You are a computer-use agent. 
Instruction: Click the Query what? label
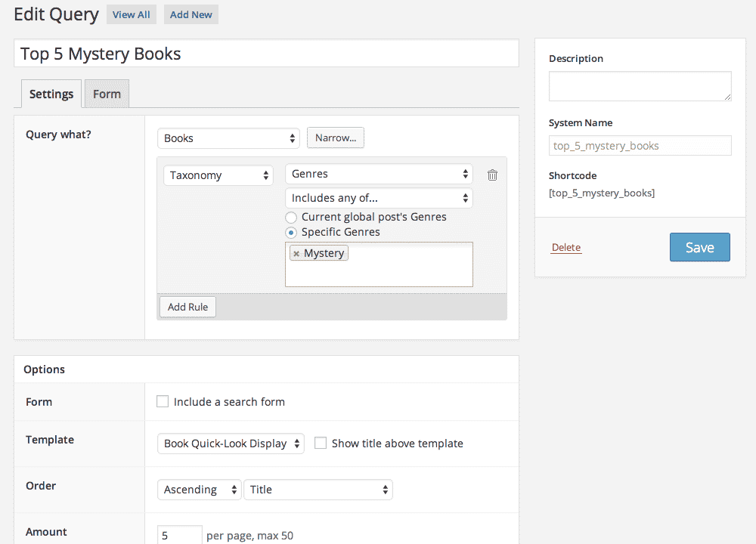click(58, 134)
